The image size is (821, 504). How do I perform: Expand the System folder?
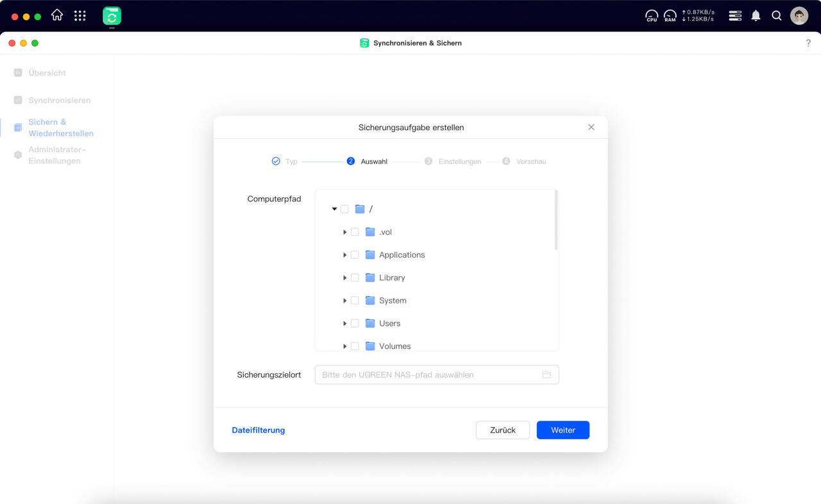click(x=345, y=301)
